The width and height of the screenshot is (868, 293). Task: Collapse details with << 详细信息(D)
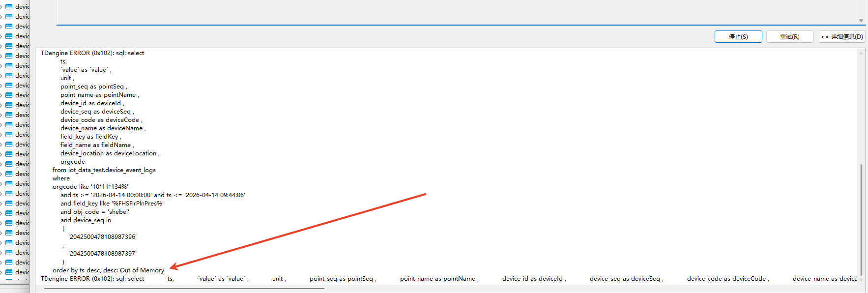click(x=841, y=37)
